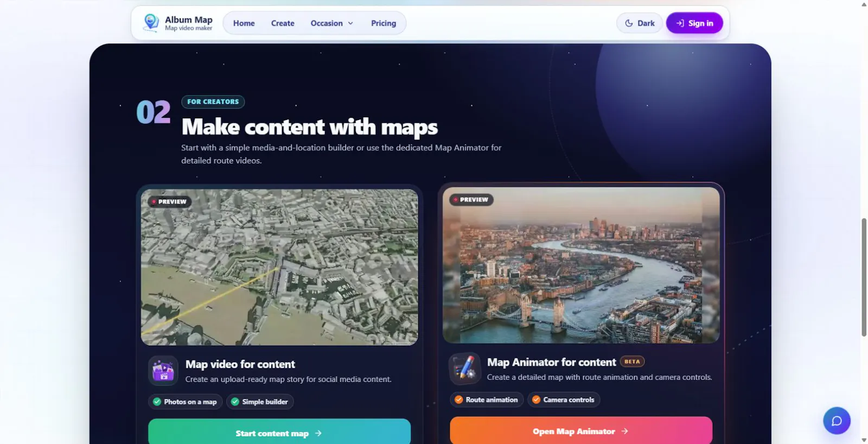The height and width of the screenshot is (444, 868).
Task: Click the scrollbar up arrow
Action: (864, 4)
